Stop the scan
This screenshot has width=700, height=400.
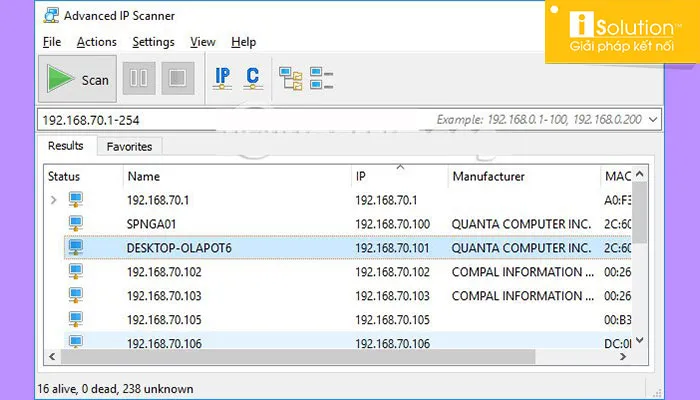(x=178, y=78)
